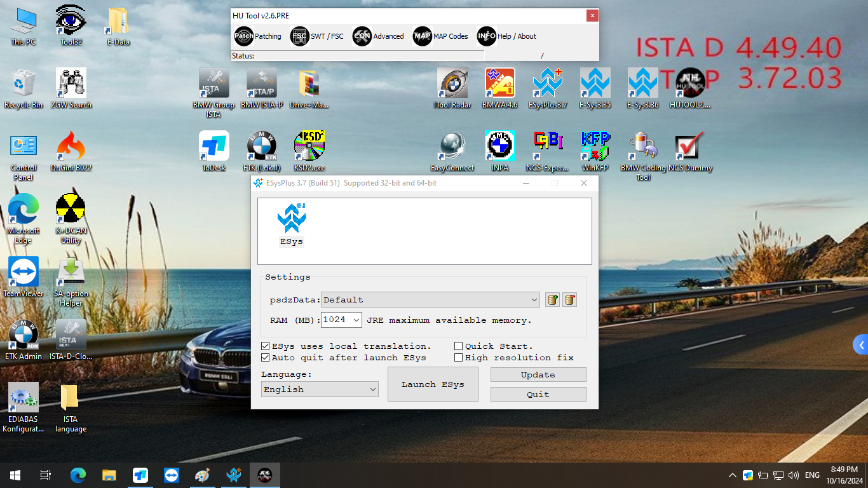
Task: Open ToDesk desktop icon
Action: tap(214, 152)
